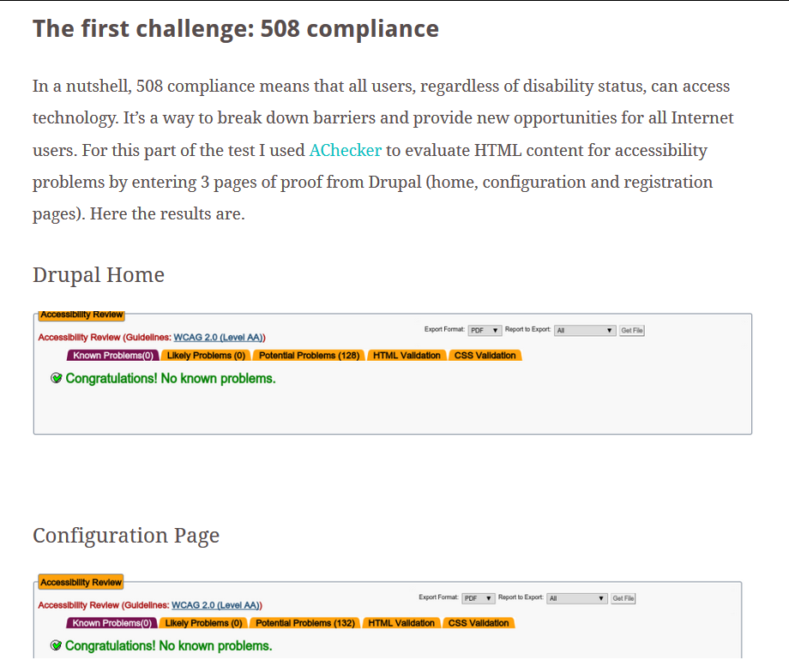
Task: Expand the Report to Export dropdown in Configuration Page review
Action: 577,598
